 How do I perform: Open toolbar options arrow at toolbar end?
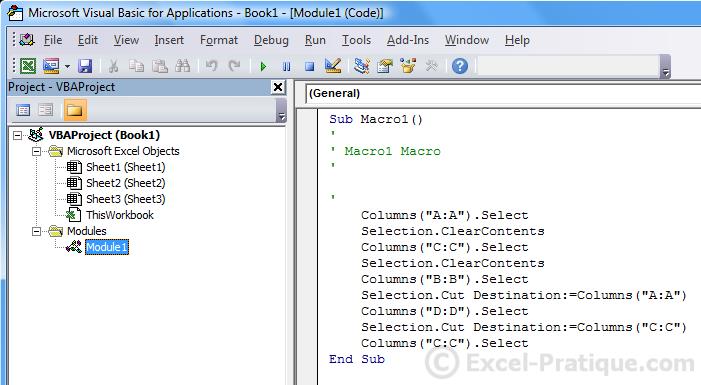[666, 67]
